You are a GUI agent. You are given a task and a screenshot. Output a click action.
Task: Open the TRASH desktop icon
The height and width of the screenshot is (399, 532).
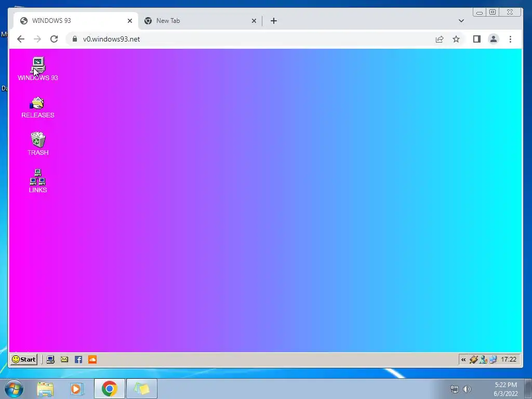pos(37,144)
